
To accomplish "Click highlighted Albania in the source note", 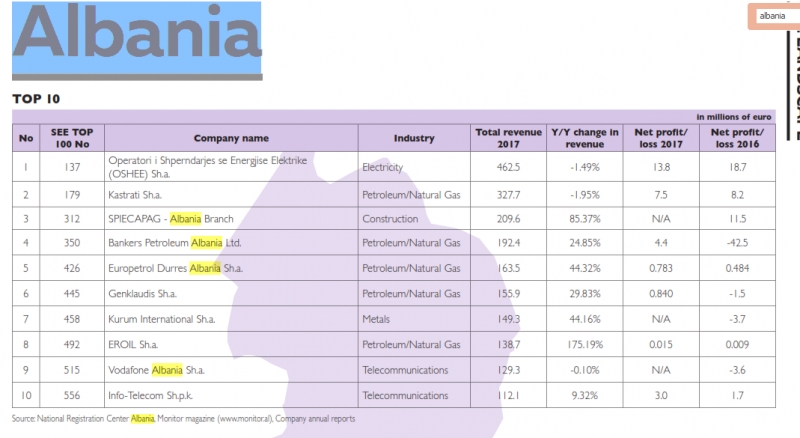I will click(x=142, y=419).
